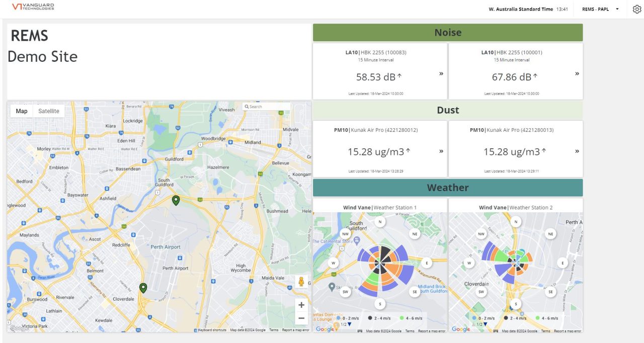Expand the PM10 Kunak Air Pro (4221280012) card
Image resolution: width=644 pixels, height=343 pixels.
tap(441, 151)
